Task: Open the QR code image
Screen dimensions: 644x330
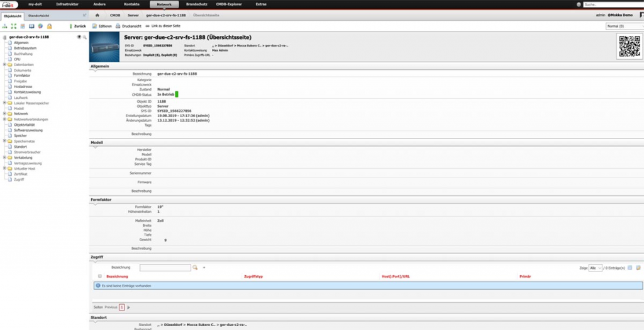Action: click(x=628, y=47)
